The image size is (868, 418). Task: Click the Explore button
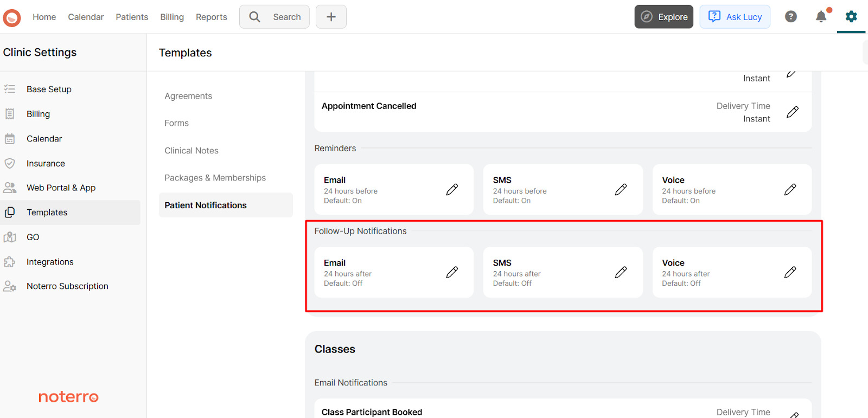pyautogui.click(x=664, y=17)
